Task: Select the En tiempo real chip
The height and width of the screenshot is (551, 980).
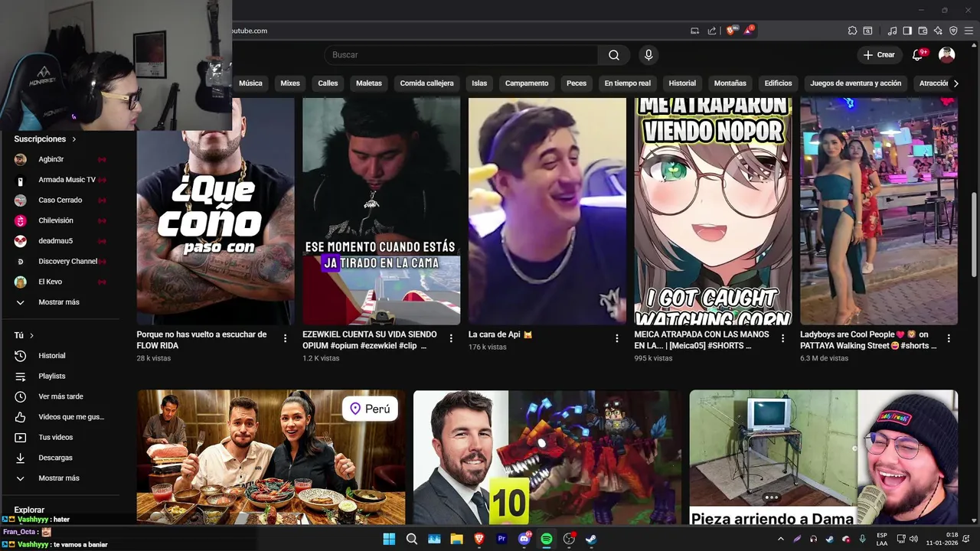Action: tap(627, 83)
